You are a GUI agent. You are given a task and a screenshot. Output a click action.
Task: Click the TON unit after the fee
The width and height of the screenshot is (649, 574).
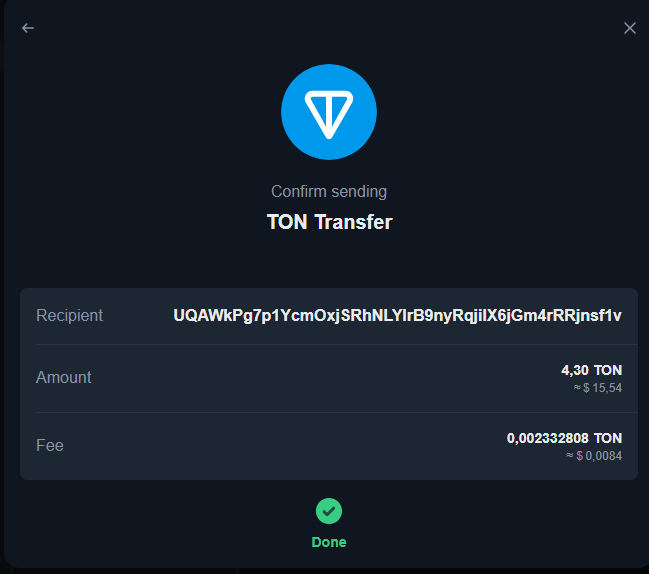[608, 438]
